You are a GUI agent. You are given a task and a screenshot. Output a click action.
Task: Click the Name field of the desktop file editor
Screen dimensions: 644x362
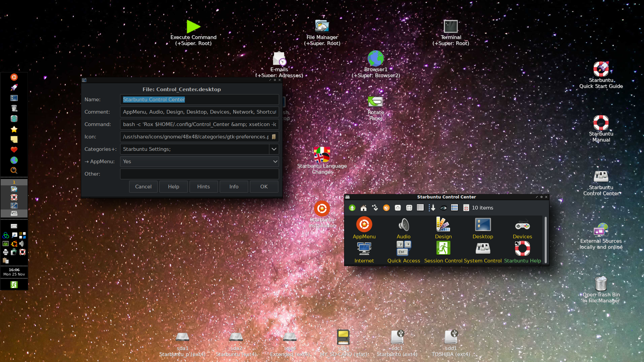point(199,100)
